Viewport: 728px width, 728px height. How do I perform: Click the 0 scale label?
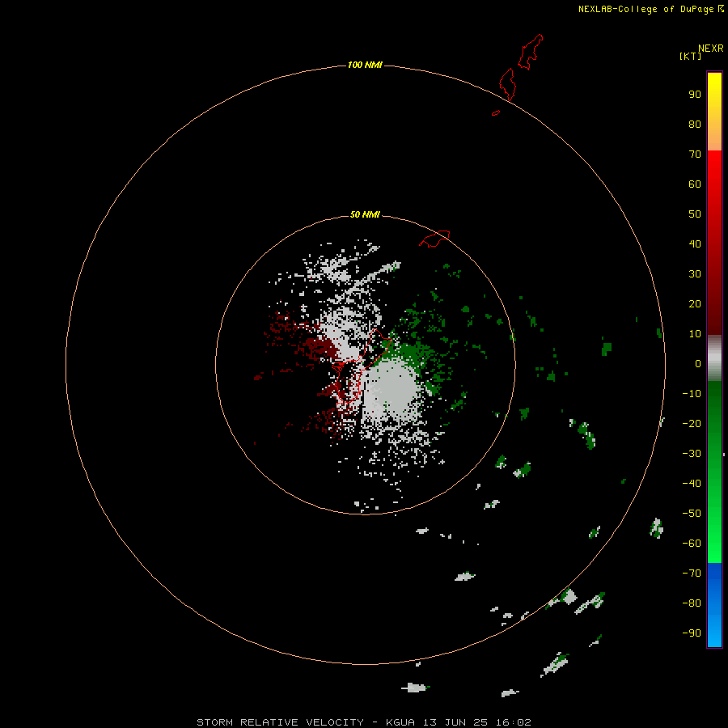coord(698,363)
